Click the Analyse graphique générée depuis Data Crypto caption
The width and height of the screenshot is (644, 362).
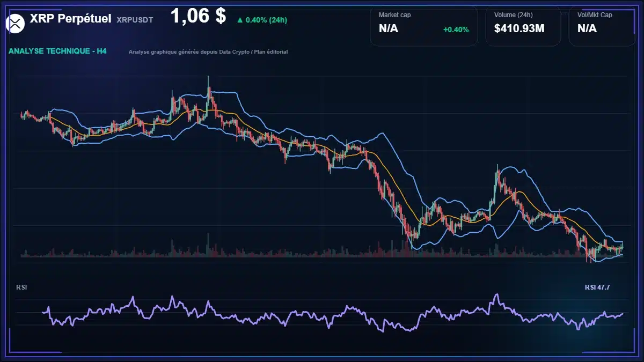coord(208,52)
